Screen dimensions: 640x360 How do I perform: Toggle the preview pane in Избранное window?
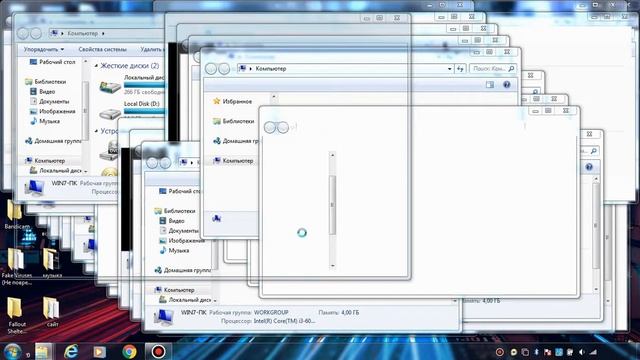pyautogui.click(x=490, y=84)
